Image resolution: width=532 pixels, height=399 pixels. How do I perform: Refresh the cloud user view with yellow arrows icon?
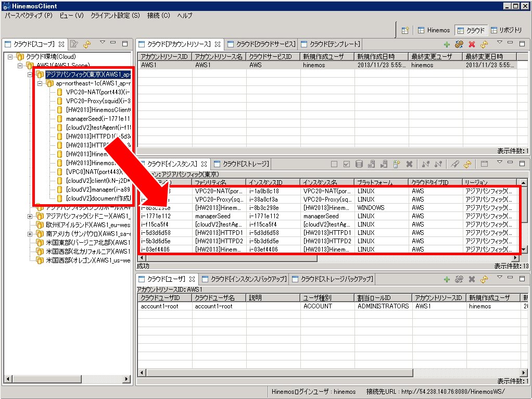click(x=484, y=280)
